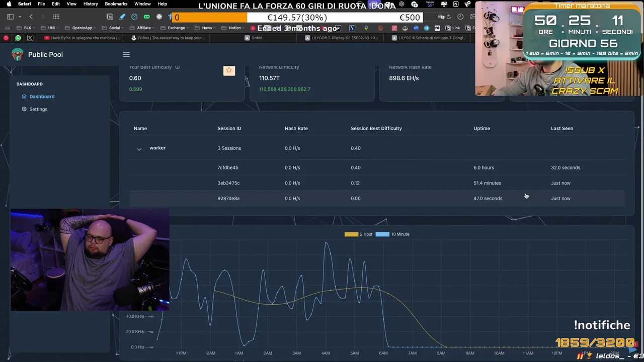Viewport: 644px width, 362px height.
Task: Open the Apple menu
Action: [x=9, y=4]
